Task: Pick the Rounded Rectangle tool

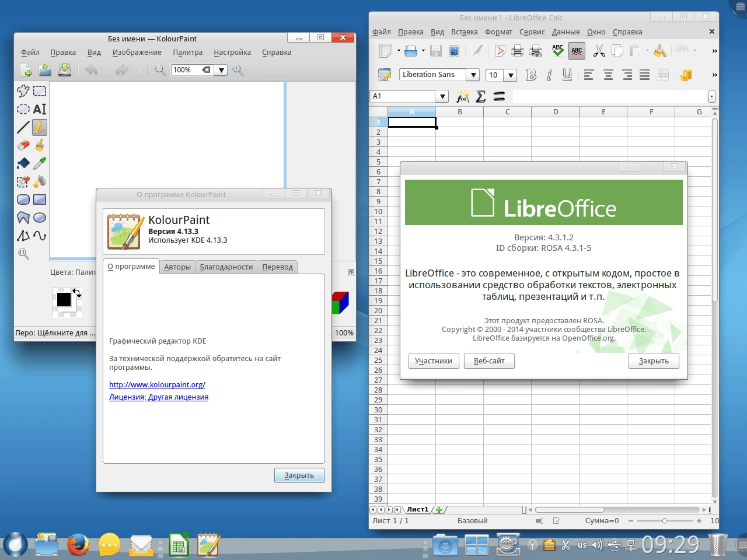Action: point(23,199)
